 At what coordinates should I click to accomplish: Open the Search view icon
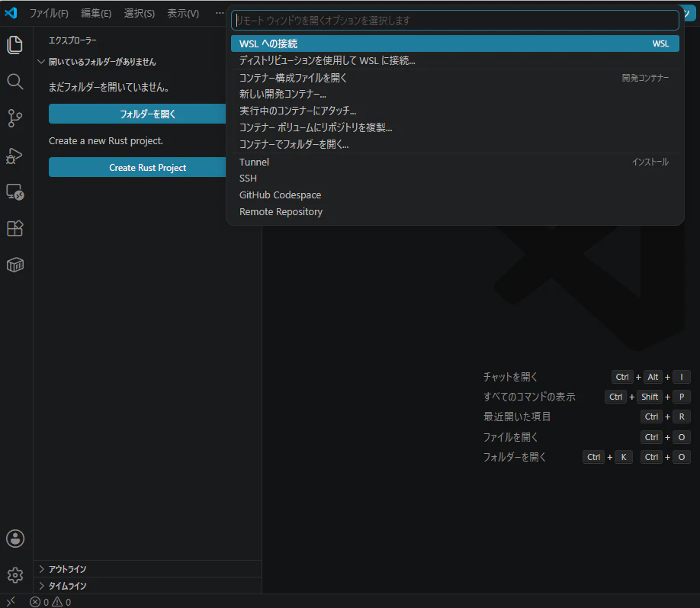click(14, 82)
